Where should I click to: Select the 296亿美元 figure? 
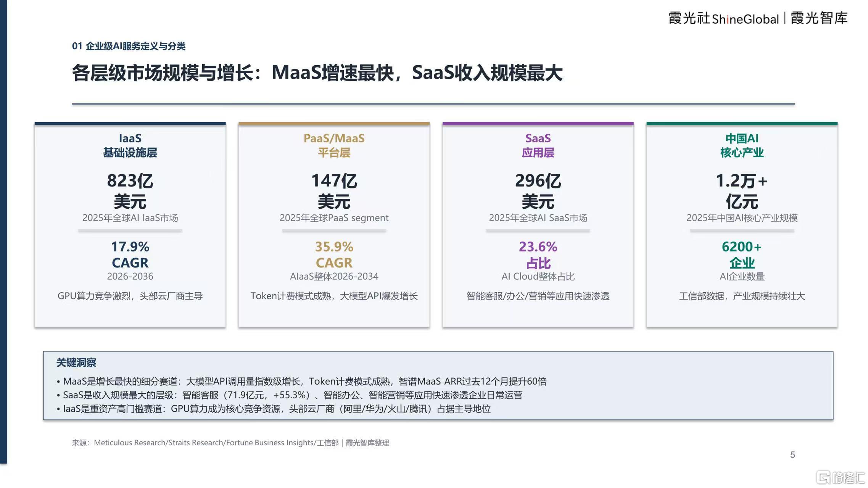tap(538, 191)
